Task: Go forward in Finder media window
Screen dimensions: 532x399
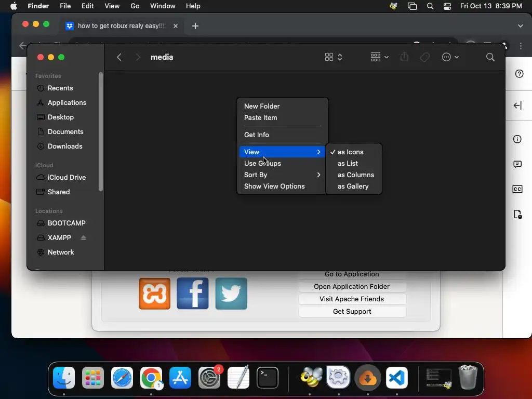Action: (x=138, y=57)
